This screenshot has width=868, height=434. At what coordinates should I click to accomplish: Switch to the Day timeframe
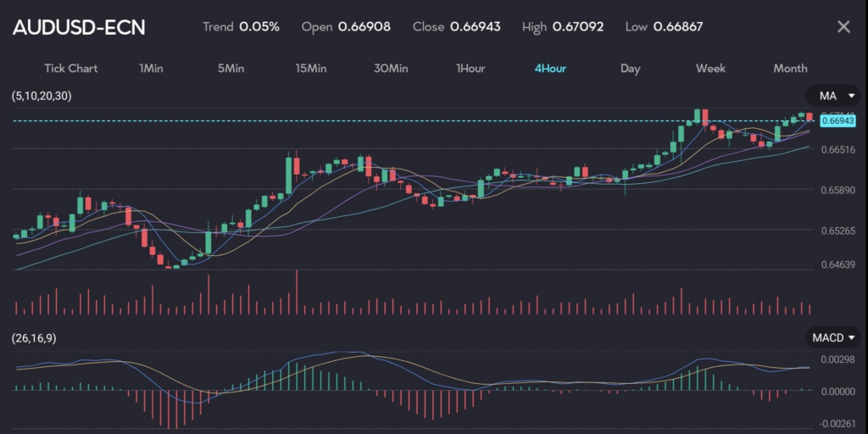pyautogui.click(x=630, y=69)
